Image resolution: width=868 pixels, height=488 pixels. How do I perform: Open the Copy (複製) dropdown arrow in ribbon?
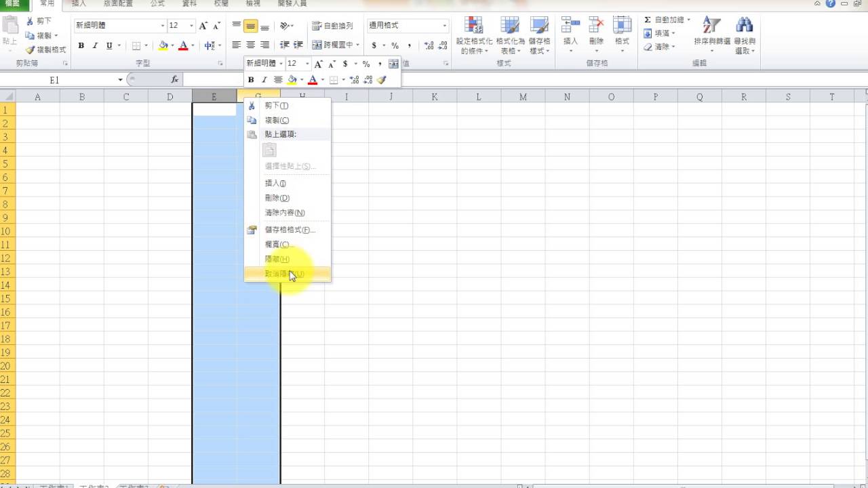(56, 35)
